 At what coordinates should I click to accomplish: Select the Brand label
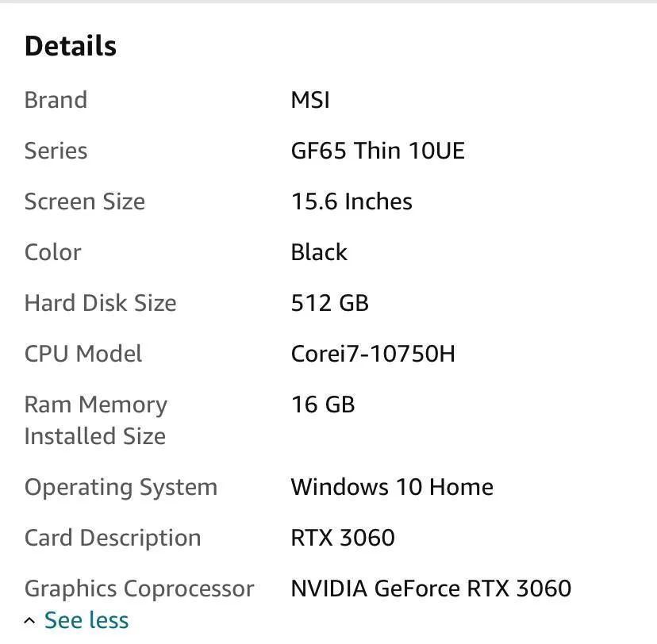click(x=56, y=100)
